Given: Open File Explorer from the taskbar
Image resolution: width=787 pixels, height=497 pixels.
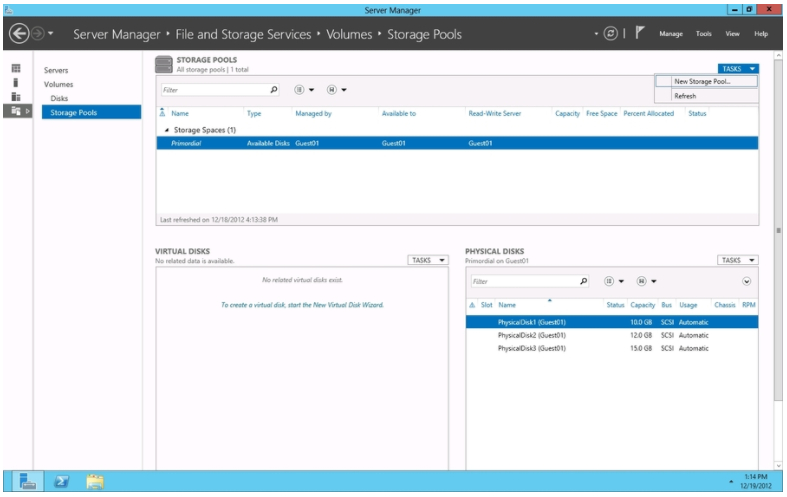Looking at the screenshot, I should [x=95, y=481].
